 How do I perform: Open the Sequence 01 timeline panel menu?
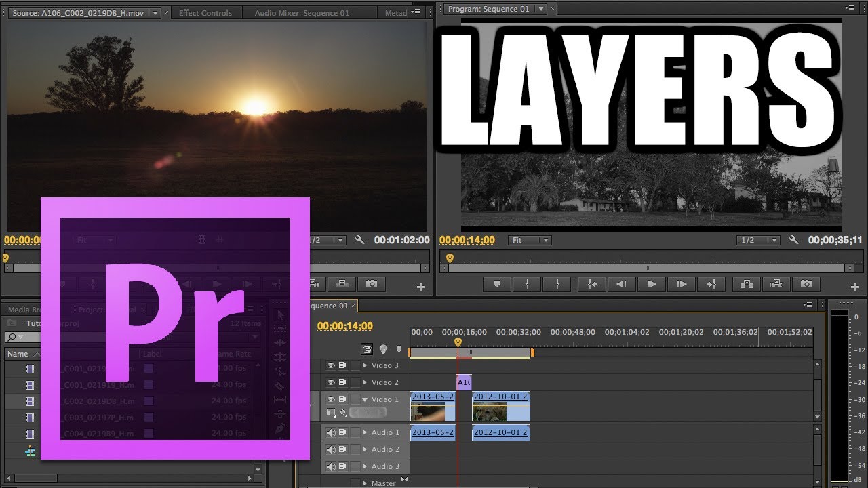click(808, 304)
